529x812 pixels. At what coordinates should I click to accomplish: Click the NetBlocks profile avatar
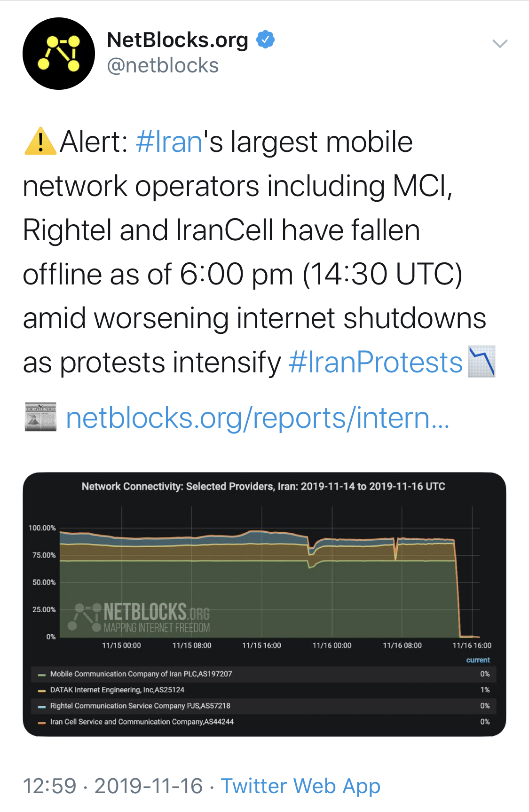coord(59,54)
